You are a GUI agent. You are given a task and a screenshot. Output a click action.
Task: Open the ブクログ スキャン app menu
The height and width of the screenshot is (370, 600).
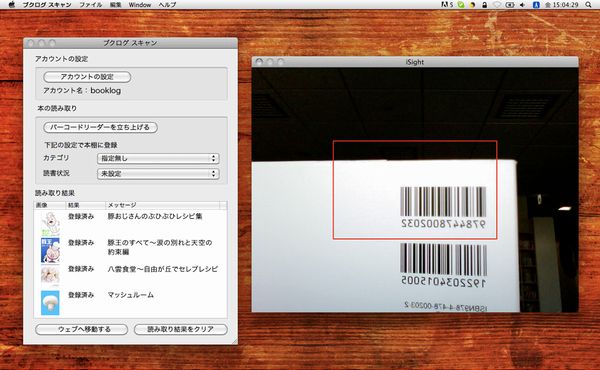pos(47,5)
